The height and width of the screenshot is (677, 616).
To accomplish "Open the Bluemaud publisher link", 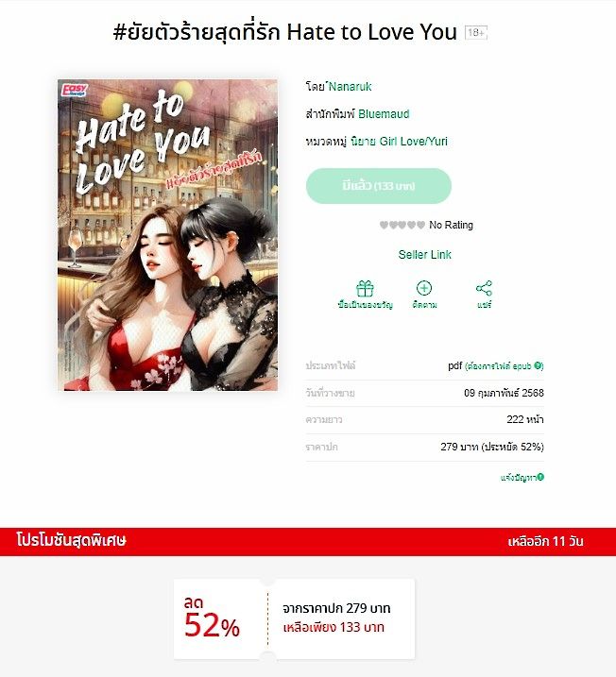I will coord(384,114).
